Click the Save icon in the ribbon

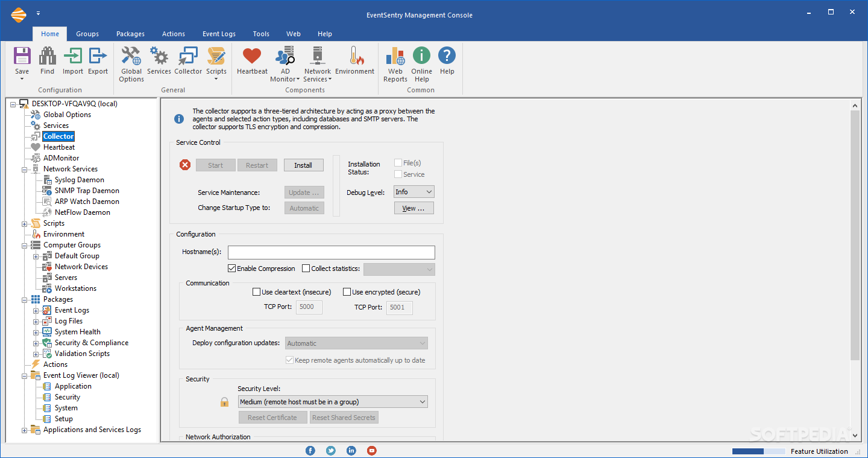pyautogui.click(x=22, y=56)
